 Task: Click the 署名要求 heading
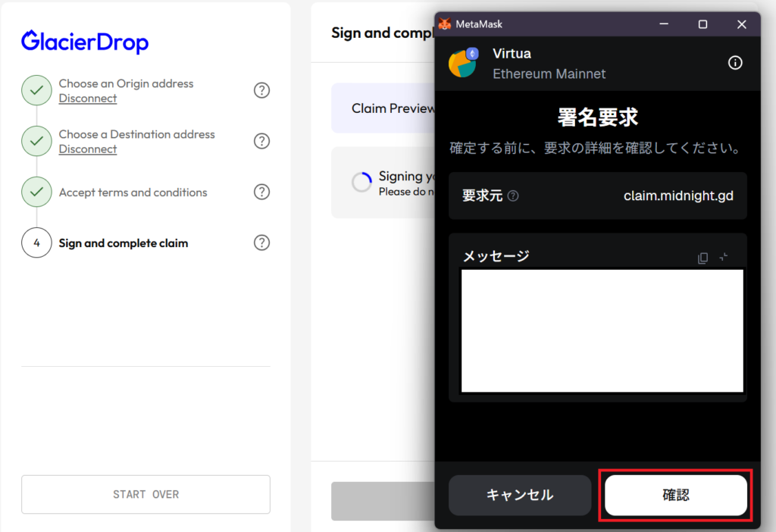tap(598, 117)
